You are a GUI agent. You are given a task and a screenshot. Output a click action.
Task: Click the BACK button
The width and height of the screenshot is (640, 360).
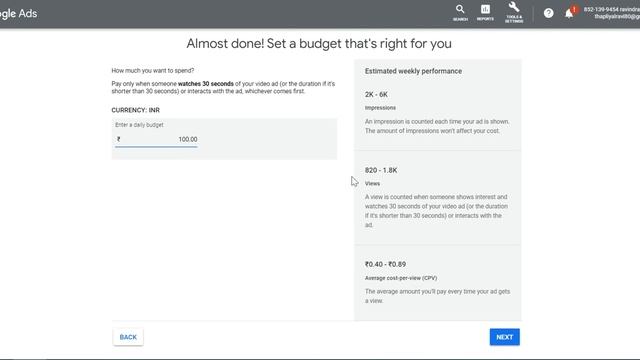tap(128, 337)
